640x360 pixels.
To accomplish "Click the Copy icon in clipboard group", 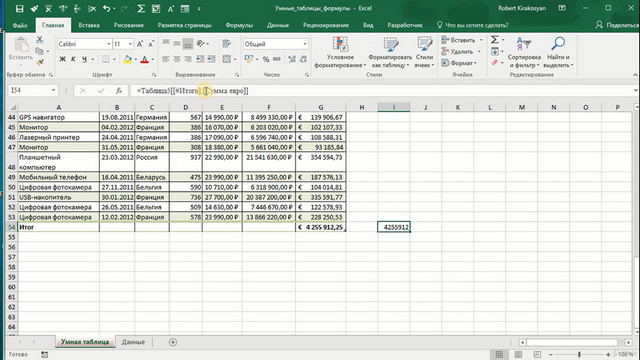I will pyautogui.click(x=40, y=51).
